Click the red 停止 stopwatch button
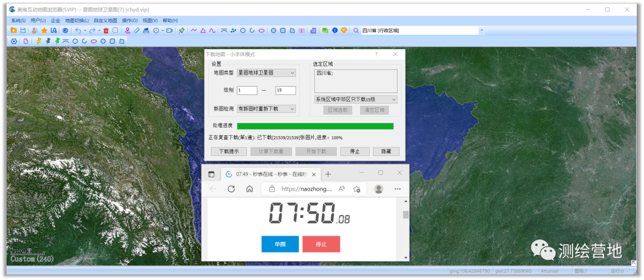This screenshot has height=280, width=644. [321, 244]
